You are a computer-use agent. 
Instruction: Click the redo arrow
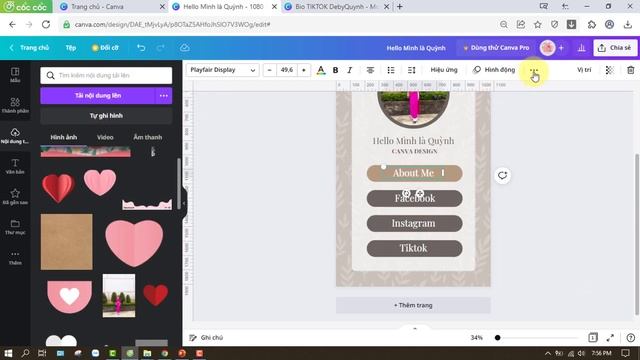[160, 48]
